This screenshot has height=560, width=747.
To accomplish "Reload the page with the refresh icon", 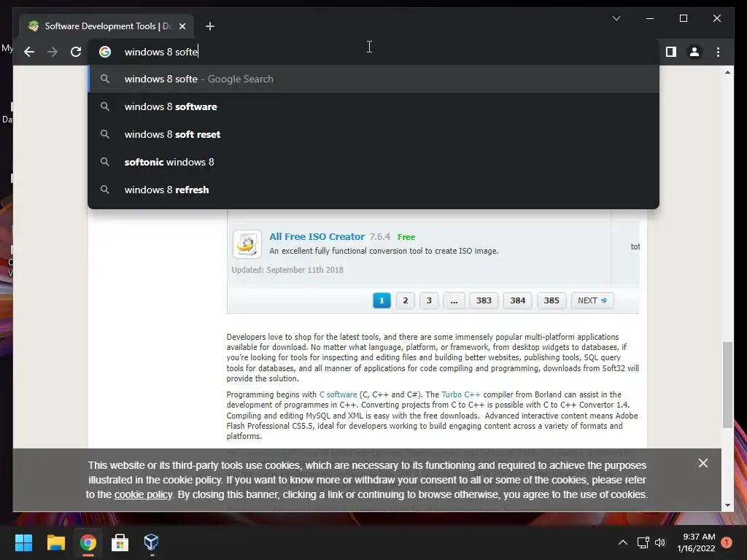I will [76, 52].
